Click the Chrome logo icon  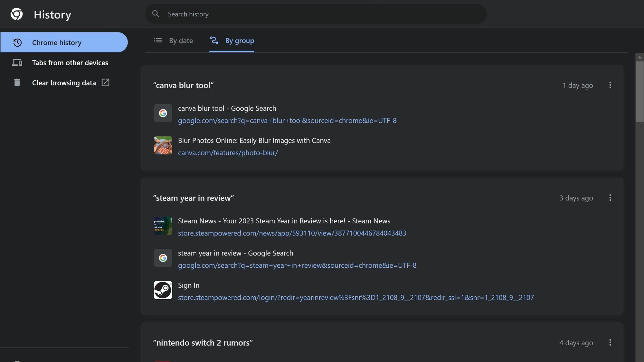coord(17,14)
